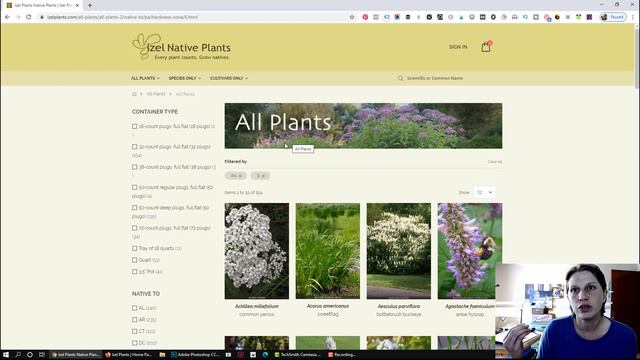Click the Achillea millefolium white flower thumbnail
Screen dimensions: 640x360
click(257, 251)
